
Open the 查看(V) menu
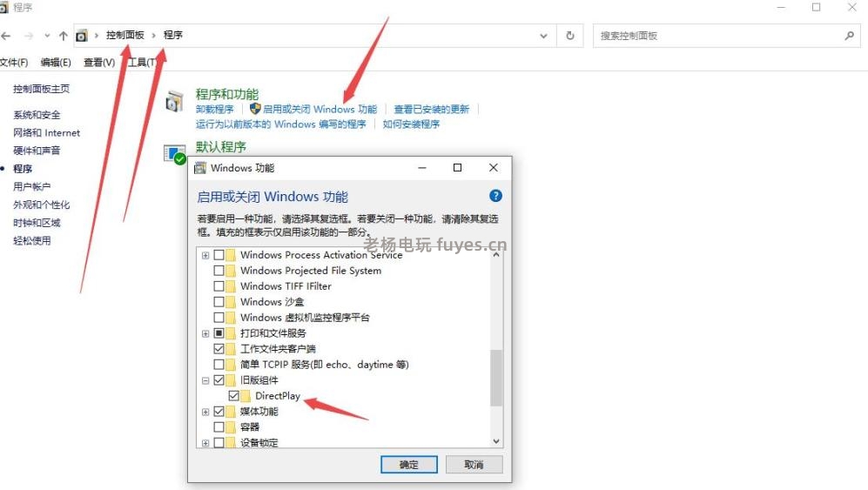coord(99,63)
